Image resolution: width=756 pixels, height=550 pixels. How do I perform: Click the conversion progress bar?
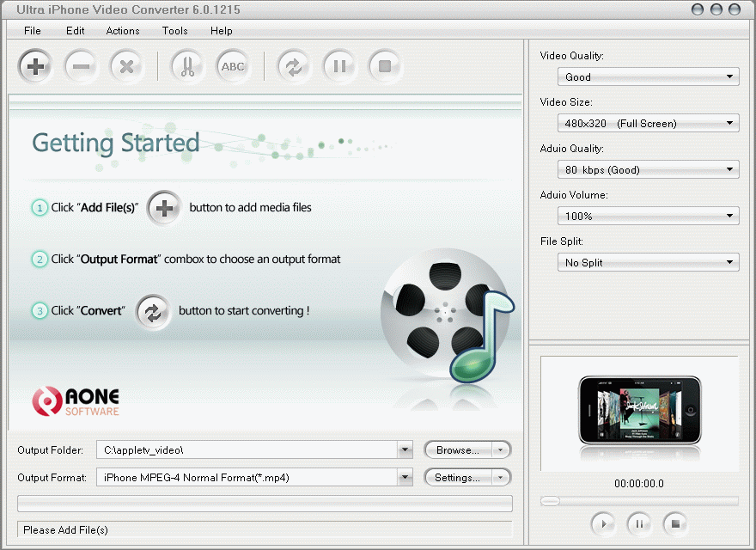(265, 504)
